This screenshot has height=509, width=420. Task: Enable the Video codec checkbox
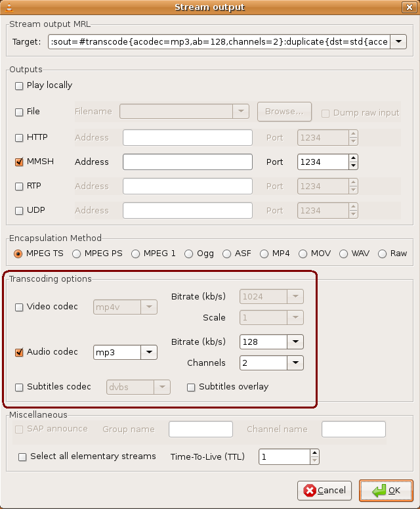[x=19, y=307]
